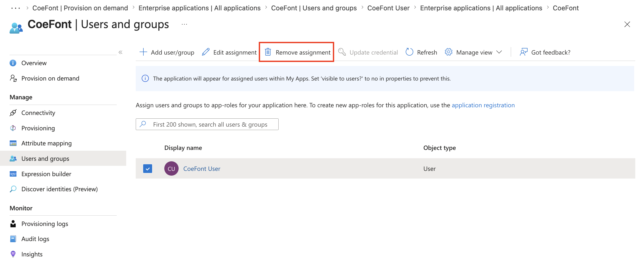Image resolution: width=644 pixels, height=267 pixels.
Task: Click Remove assignment button label
Action: 303,52
